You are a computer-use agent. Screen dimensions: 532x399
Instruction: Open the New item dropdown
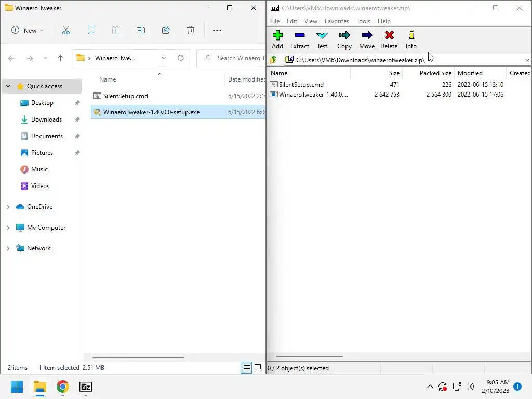[27, 31]
